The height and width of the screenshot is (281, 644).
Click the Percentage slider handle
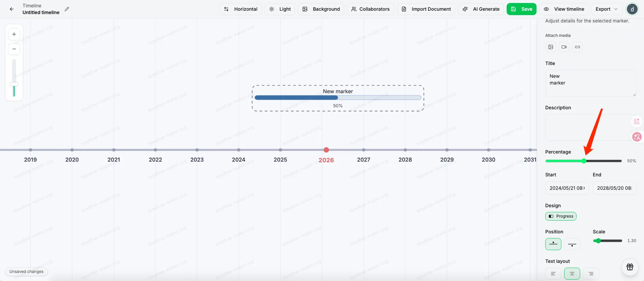(584, 161)
